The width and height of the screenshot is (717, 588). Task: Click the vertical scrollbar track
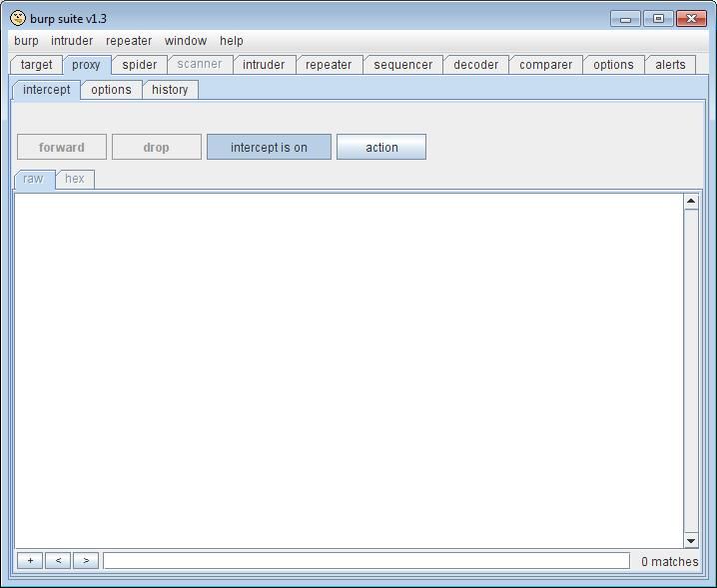690,369
